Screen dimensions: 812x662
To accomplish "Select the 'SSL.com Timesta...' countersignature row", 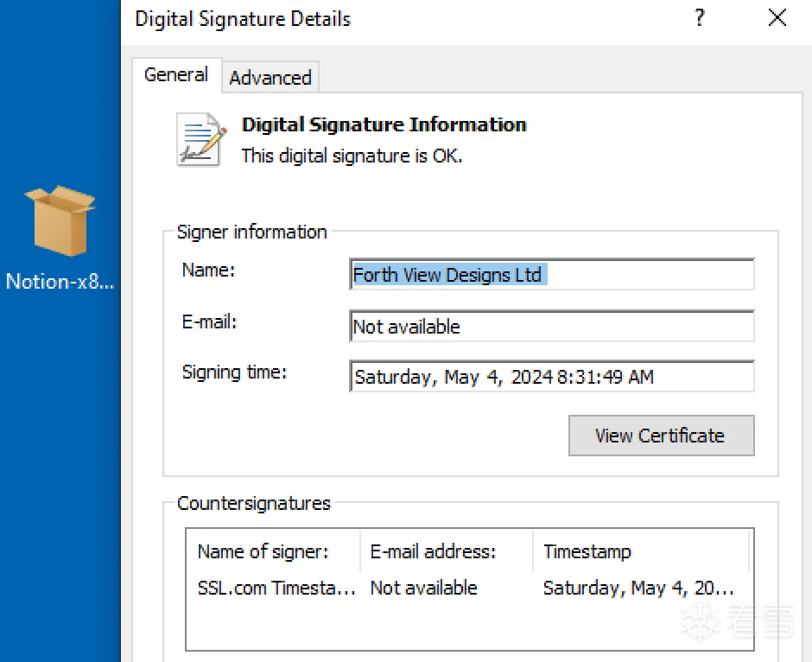I will coord(469,589).
